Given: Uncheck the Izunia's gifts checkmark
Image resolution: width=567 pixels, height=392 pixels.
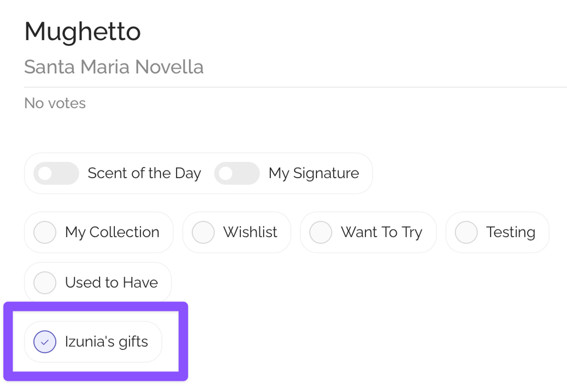Looking at the screenshot, I should click(45, 342).
